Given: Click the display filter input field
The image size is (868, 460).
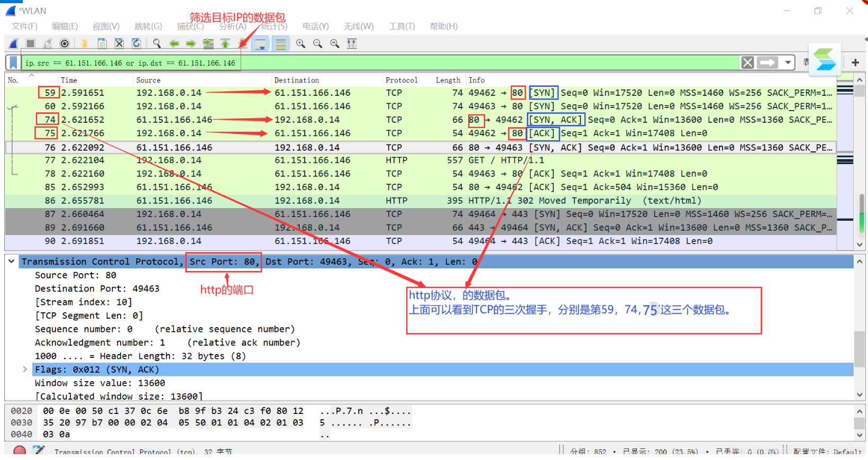Looking at the screenshot, I should (380, 63).
